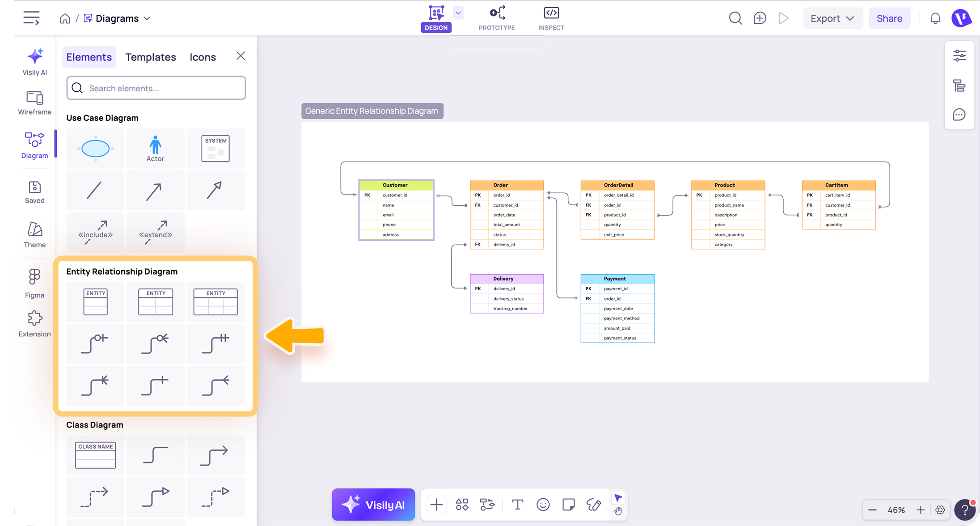Click the plus add element tool
The width and height of the screenshot is (980, 526).
click(436, 505)
